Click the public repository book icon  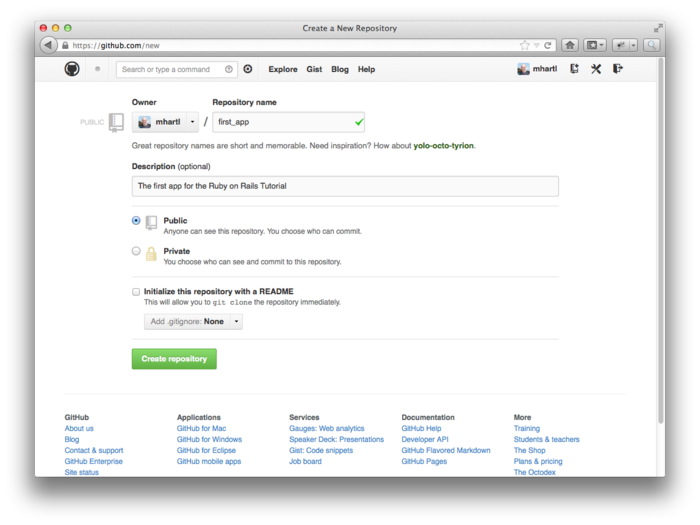(151, 222)
